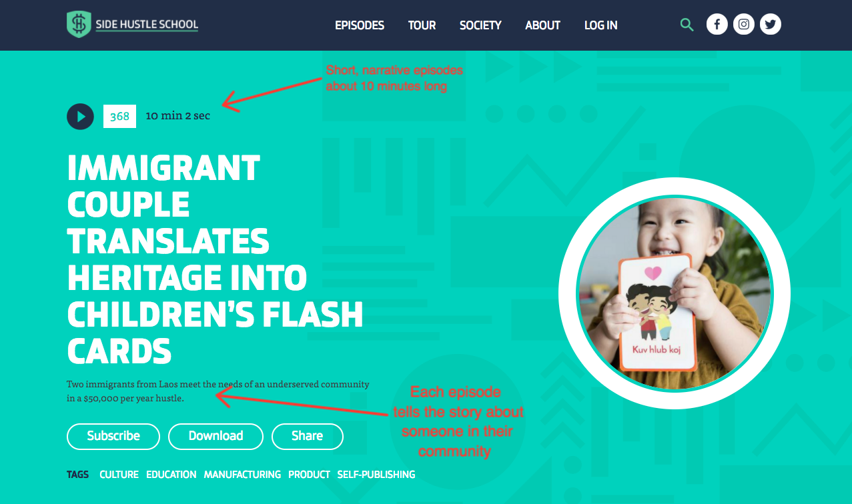Click the Side Hustle School shield logo

click(x=78, y=25)
